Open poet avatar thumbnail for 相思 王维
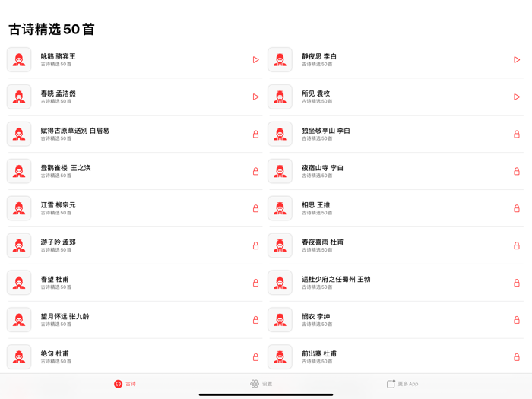The height and width of the screenshot is (399, 532). 280,208
